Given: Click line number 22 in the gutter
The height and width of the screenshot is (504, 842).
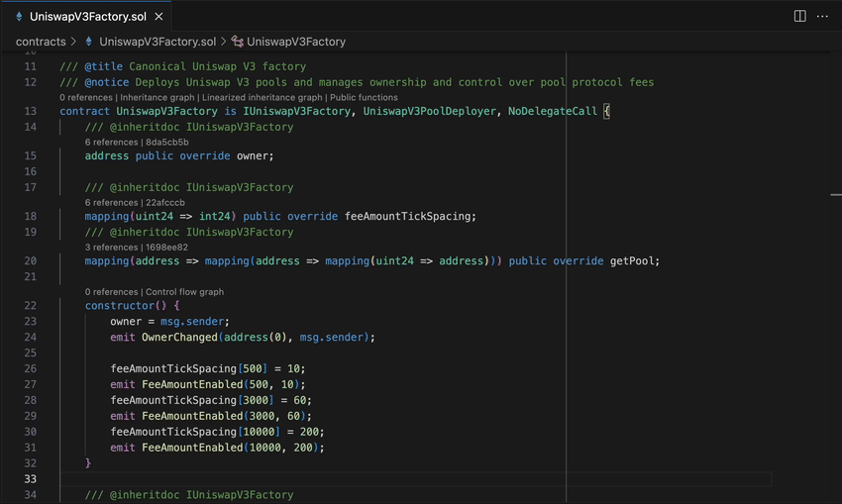Looking at the screenshot, I should (30, 306).
